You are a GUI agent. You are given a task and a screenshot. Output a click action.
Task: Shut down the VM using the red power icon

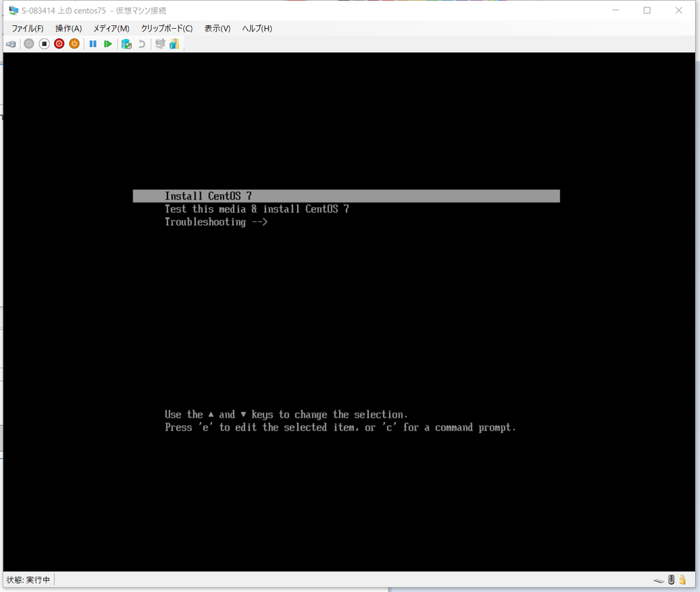(x=59, y=44)
